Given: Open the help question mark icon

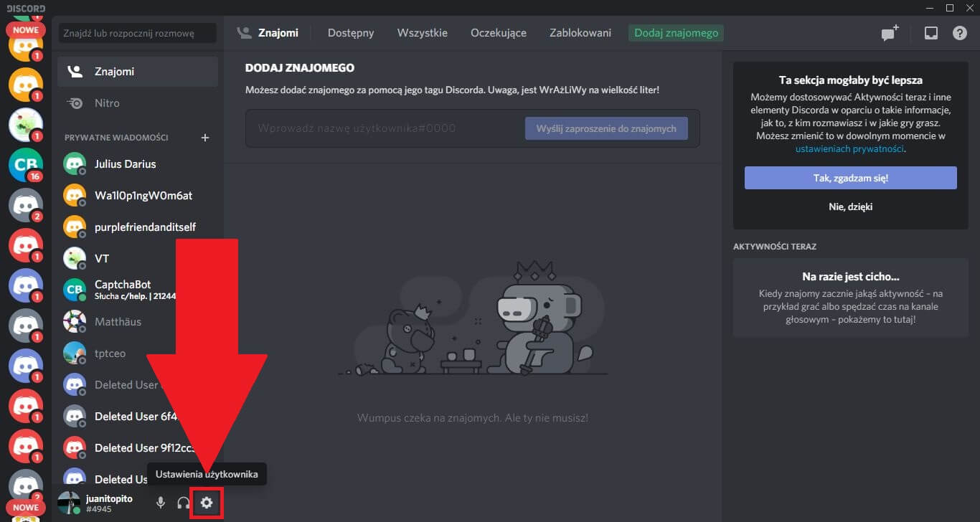Looking at the screenshot, I should [959, 33].
